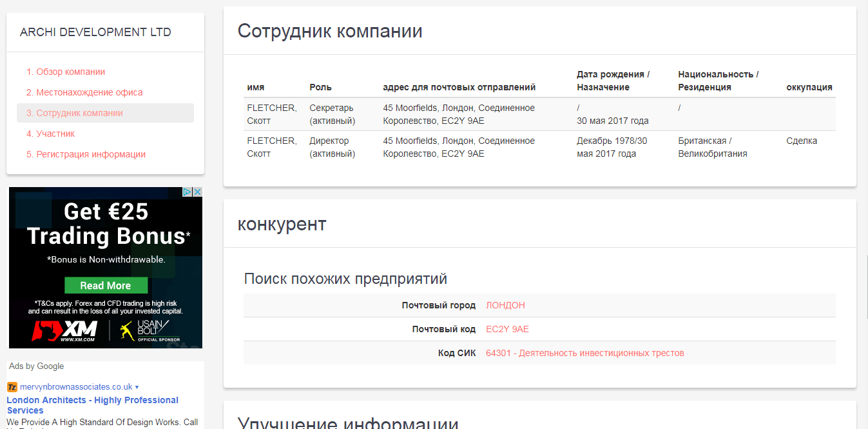This screenshot has height=429, width=868.
Task: Dismiss the ad using the X icon
Action: coord(198,192)
